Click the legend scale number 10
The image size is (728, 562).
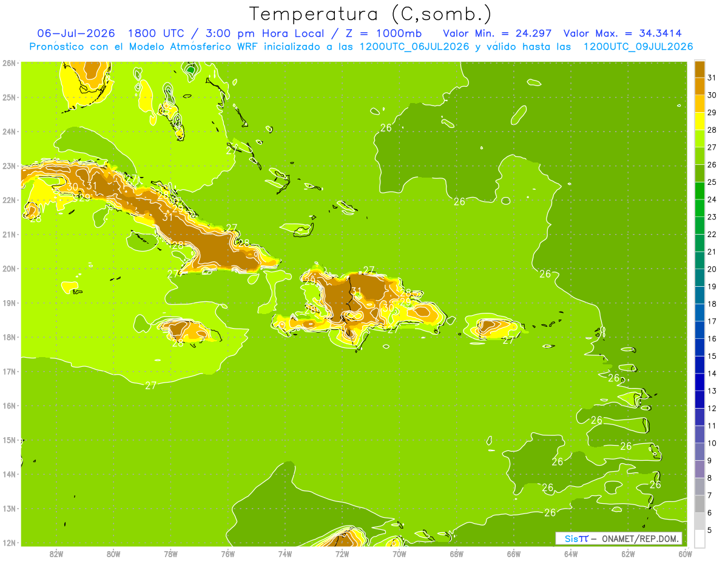[x=712, y=443]
